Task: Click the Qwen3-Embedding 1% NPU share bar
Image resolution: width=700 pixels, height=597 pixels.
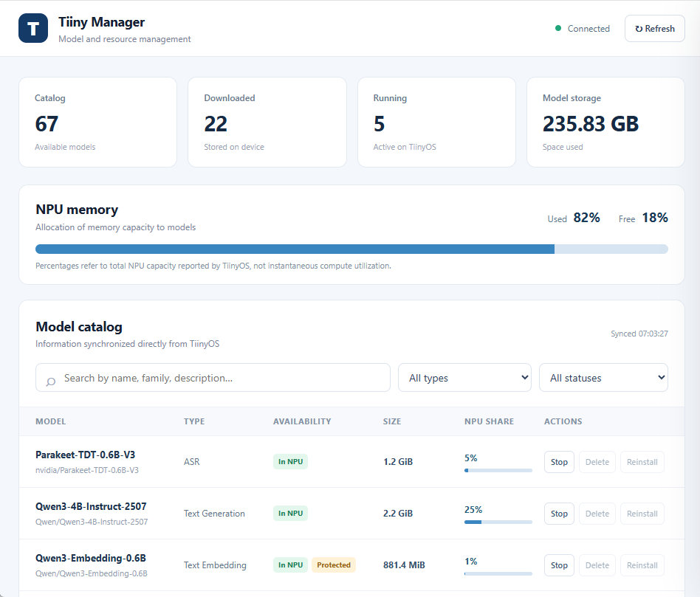Action: 498,574
